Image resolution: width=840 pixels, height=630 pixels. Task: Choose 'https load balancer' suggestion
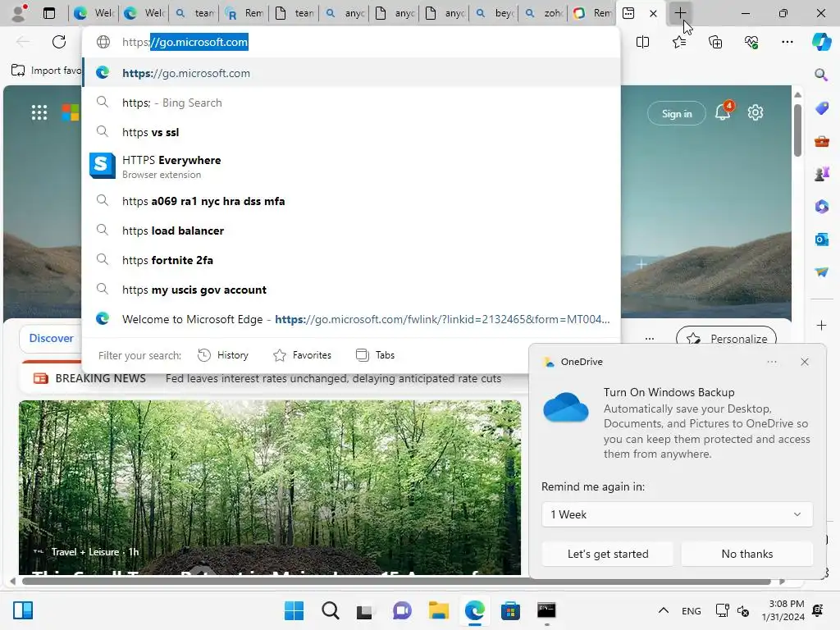pos(351,231)
